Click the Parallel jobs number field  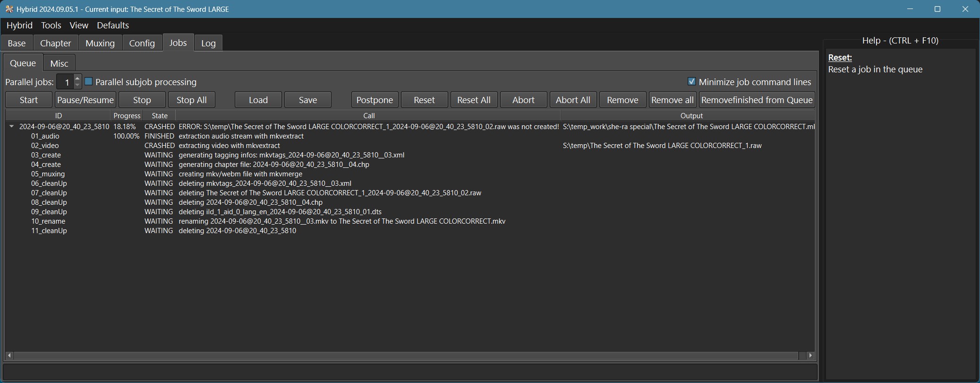click(65, 82)
